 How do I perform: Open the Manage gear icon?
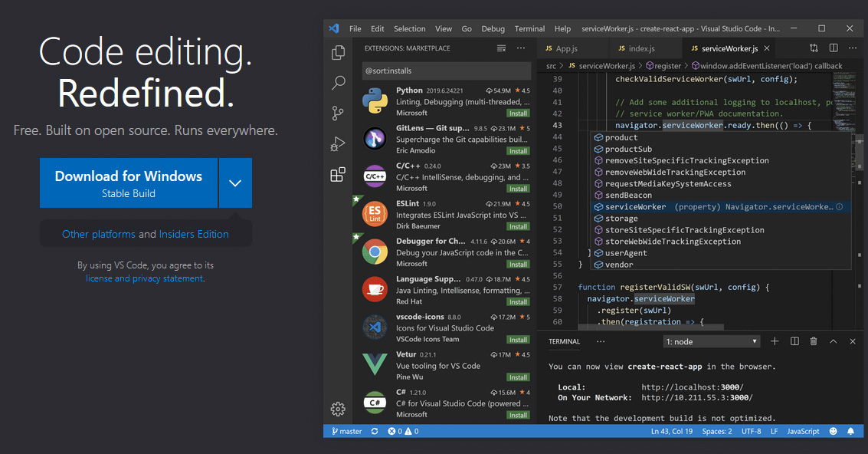click(338, 409)
